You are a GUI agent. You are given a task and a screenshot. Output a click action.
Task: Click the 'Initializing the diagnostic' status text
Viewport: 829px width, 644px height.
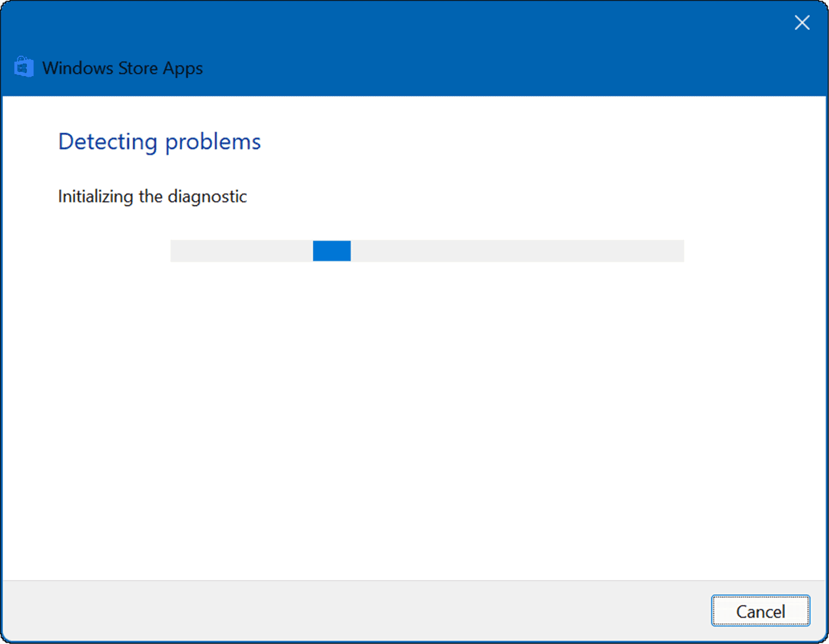tap(152, 196)
